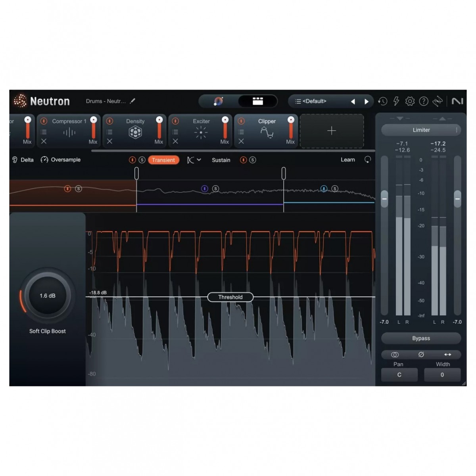Screen dimensions: 476x476
Task: Select the Transient mode tab
Action: pyautogui.click(x=163, y=160)
